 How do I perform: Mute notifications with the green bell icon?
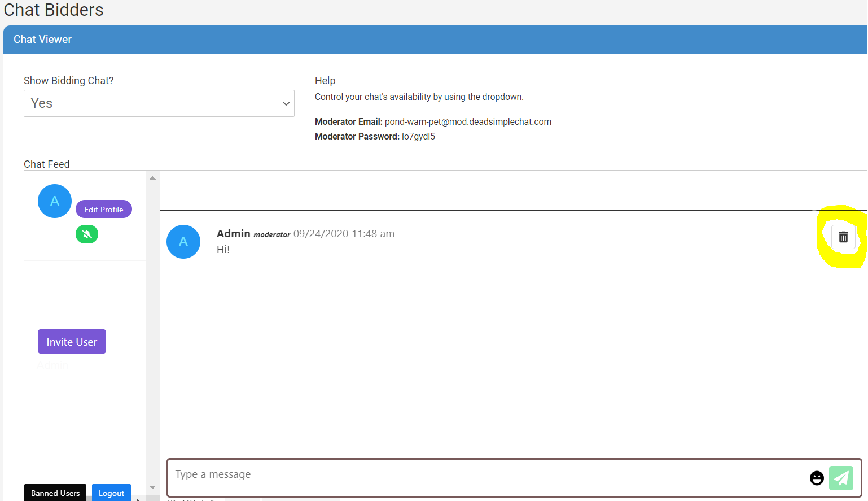click(86, 234)
